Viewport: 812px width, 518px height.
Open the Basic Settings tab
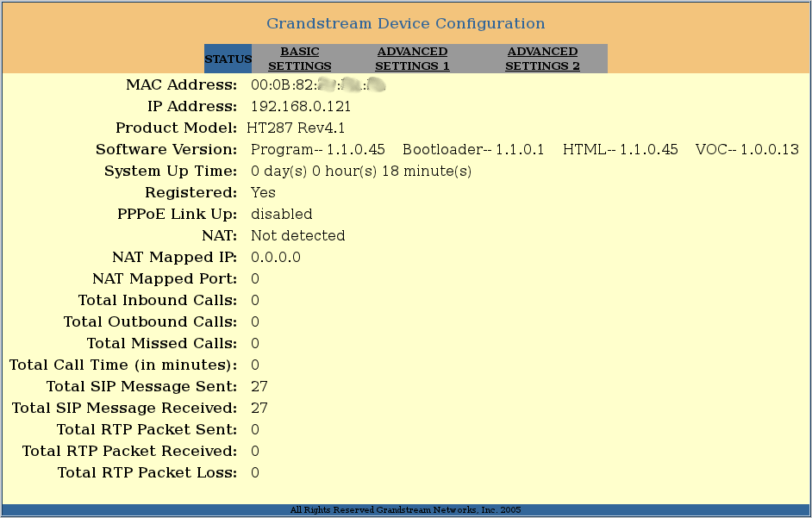[x=299, y=59]
